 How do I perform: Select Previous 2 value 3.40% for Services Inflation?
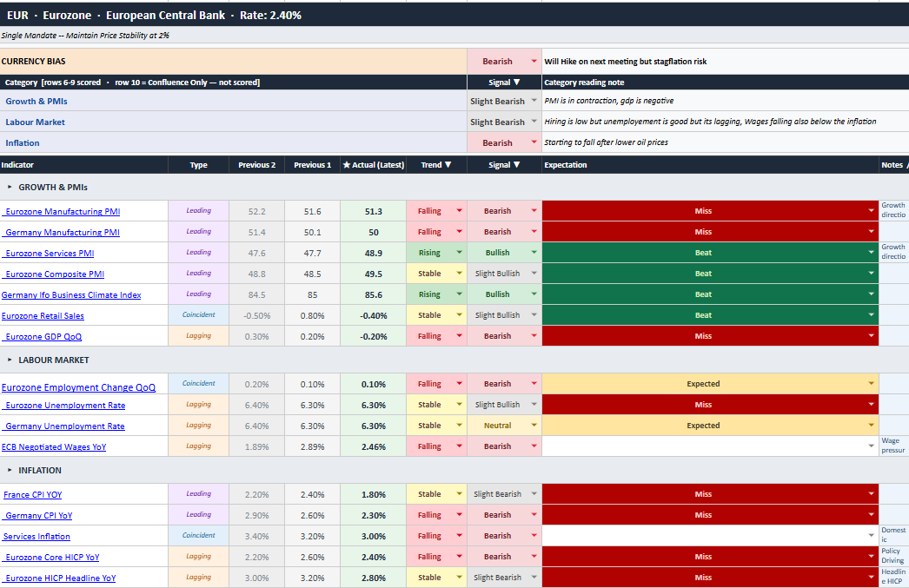click(x=257, y=537)
